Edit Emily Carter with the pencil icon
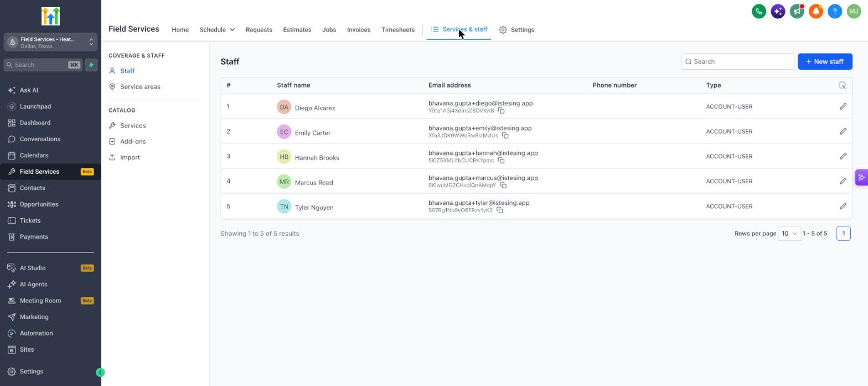Screen dimensions: 868x386 click(843, 131)
